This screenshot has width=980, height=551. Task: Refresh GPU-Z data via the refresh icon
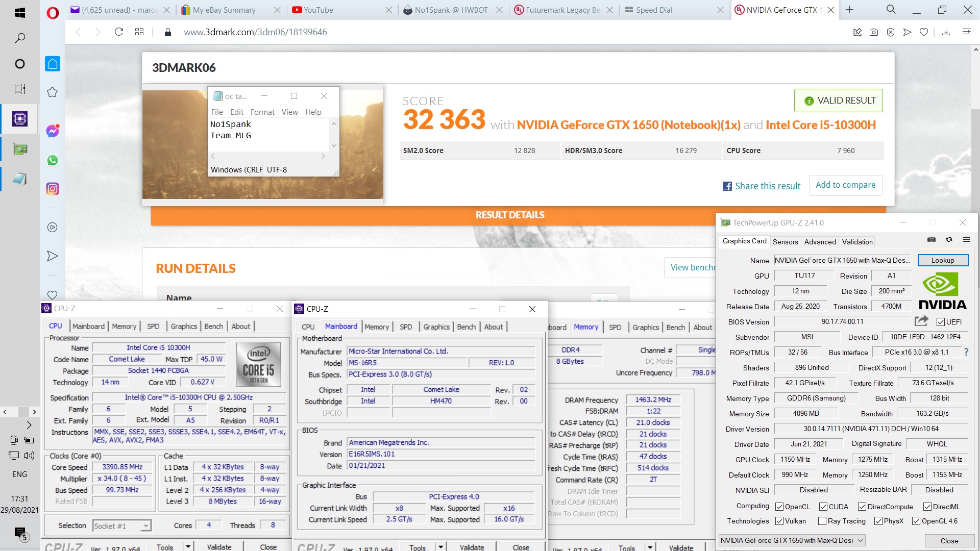[x=949, y=239]
